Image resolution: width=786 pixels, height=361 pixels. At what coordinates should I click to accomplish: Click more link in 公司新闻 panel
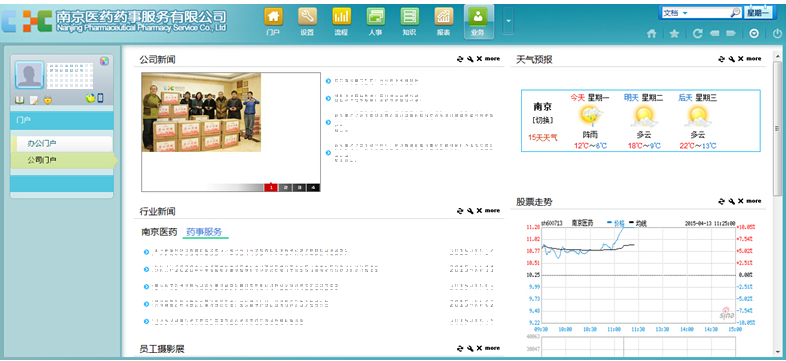pos(492,59)
